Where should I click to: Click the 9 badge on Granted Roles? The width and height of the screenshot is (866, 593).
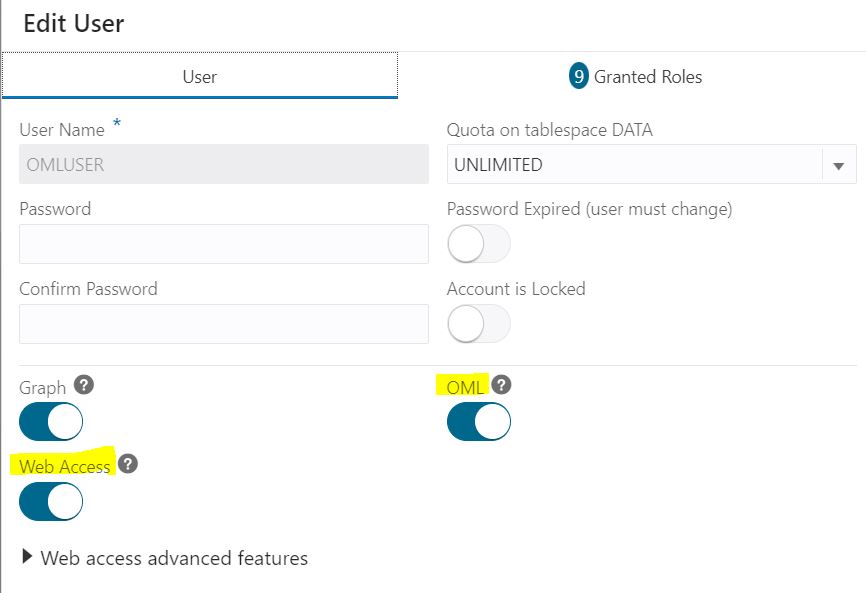[579, 76]
